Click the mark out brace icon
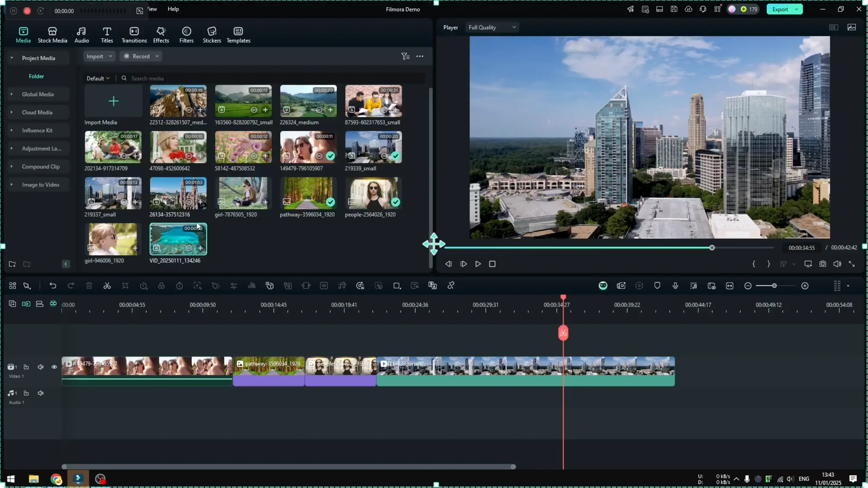This screenshot has width=868, height=488. click(x=768, y=264)
